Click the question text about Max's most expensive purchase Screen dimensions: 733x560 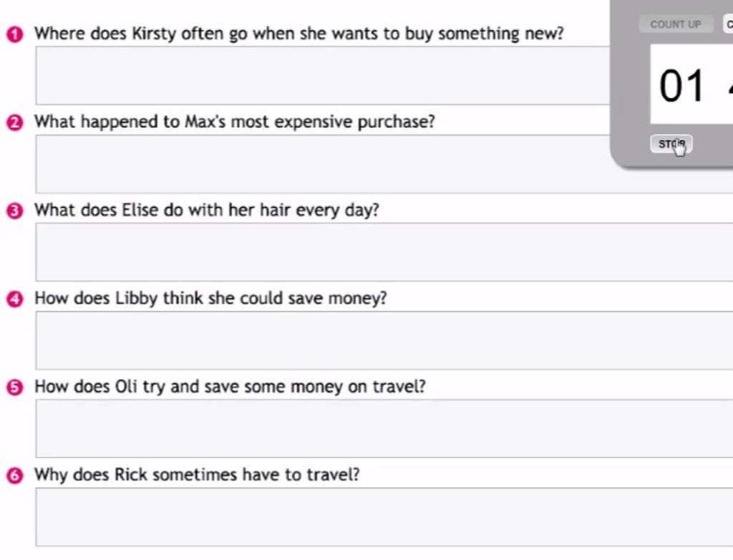click(235, 122)
